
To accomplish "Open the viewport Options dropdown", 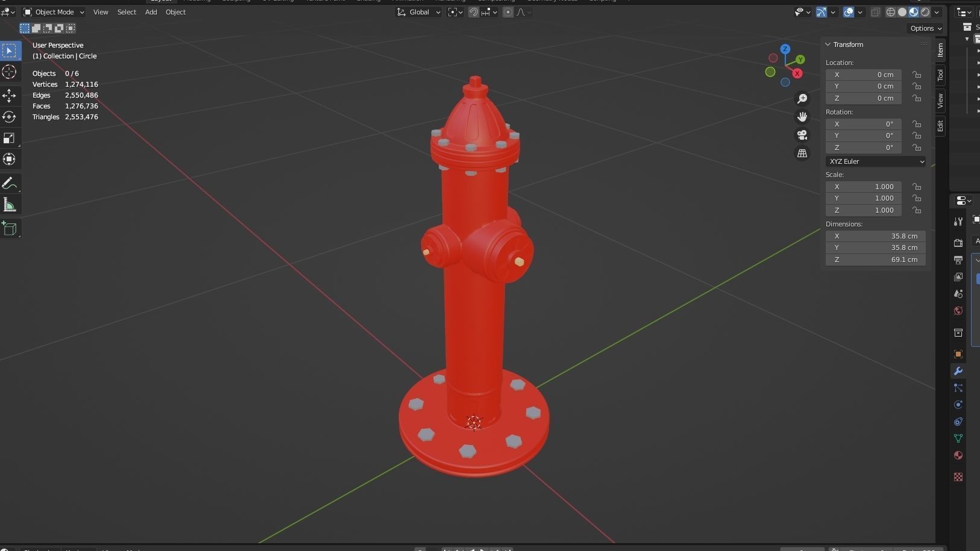I will click(926, 28).
